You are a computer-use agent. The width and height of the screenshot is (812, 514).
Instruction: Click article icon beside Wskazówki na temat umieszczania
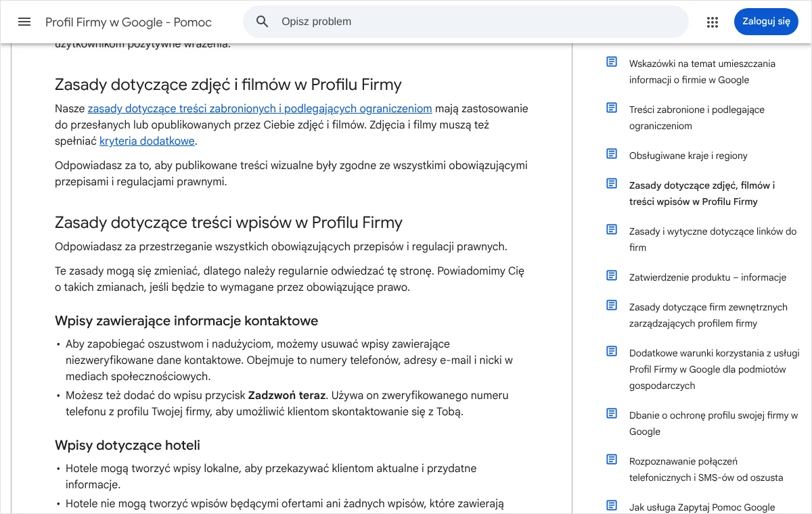612,62
